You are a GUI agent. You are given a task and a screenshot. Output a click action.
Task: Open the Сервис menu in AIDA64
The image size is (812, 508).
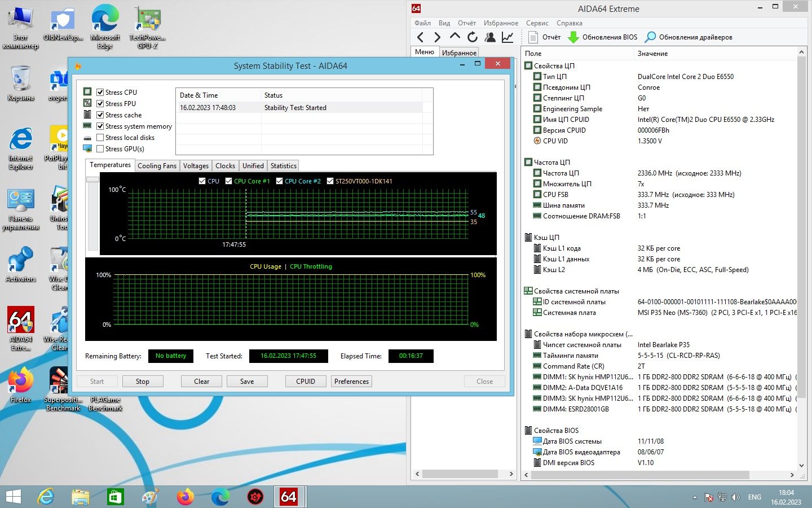point(537,23)
